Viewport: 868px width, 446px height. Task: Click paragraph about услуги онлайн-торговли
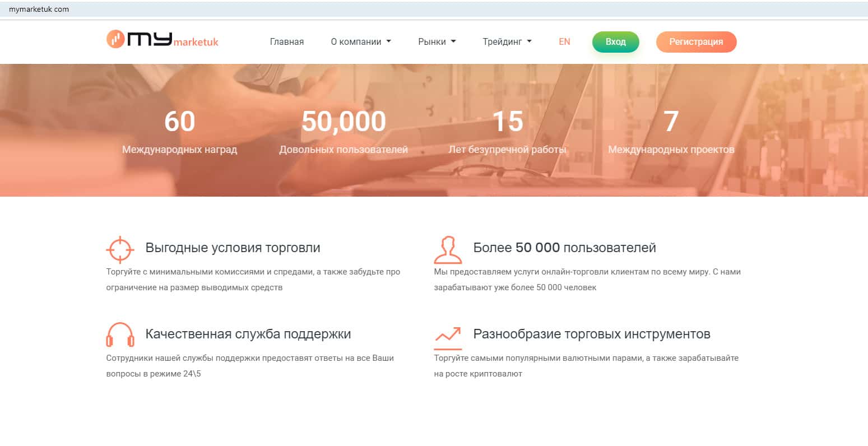click(x=587, y=280)
